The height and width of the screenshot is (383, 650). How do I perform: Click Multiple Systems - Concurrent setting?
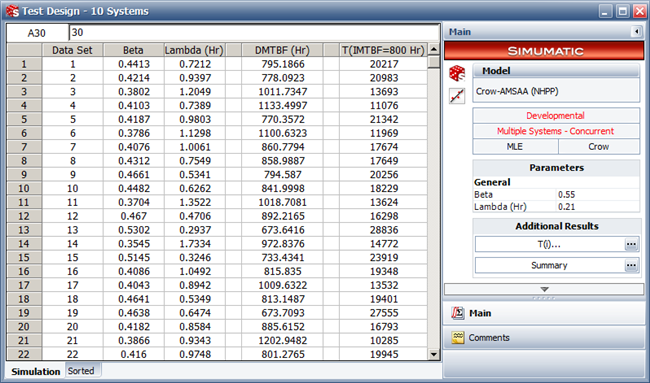coord(556,131)
